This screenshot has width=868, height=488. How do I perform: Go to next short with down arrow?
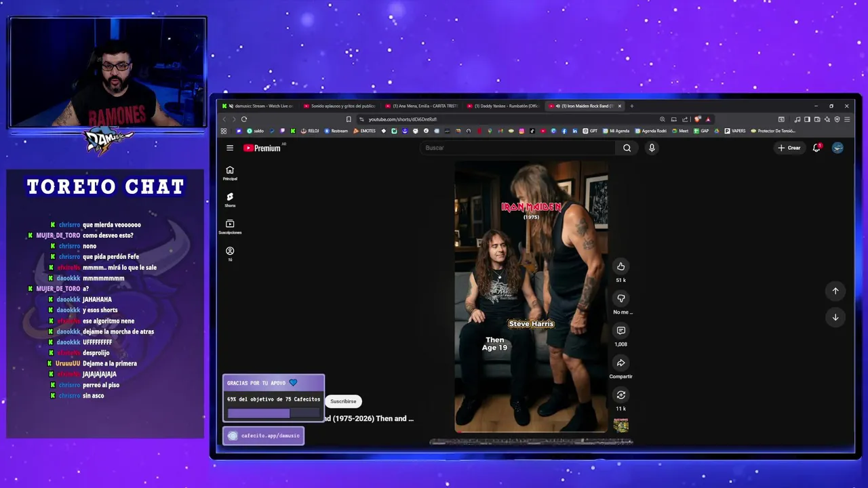tap(835, 317)
